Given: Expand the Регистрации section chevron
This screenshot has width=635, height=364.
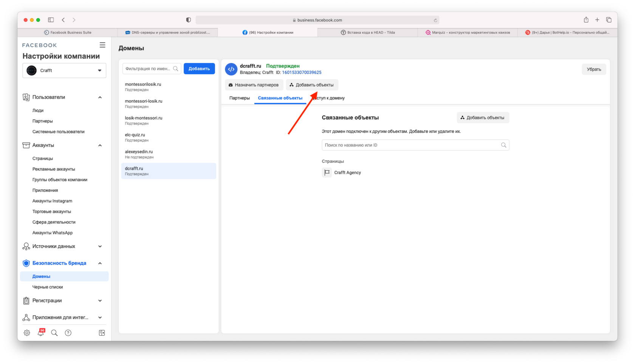Looking at the screenshot, I should [x=100, y=301].
